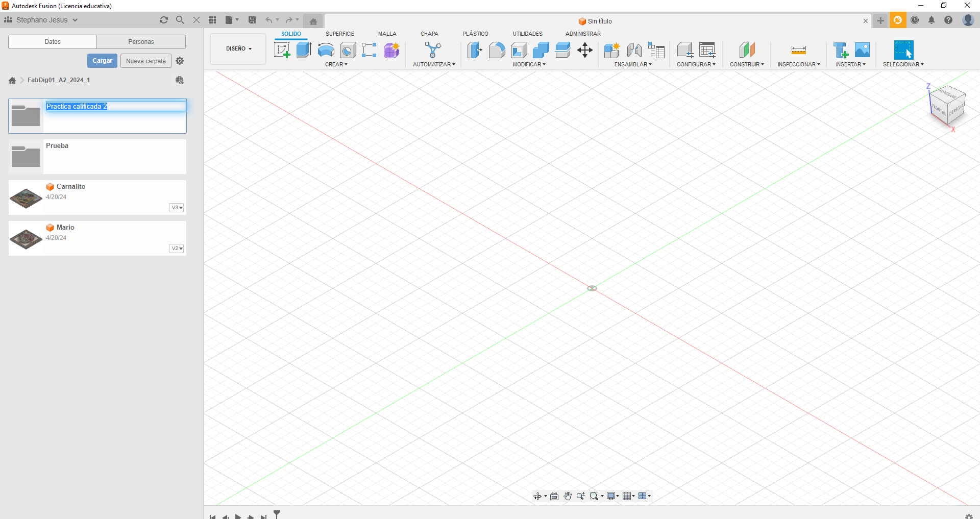Image resolution: width=980 pixels, height=519 pixels.
Task: Click the folder name input field
Action: (116, 106)
